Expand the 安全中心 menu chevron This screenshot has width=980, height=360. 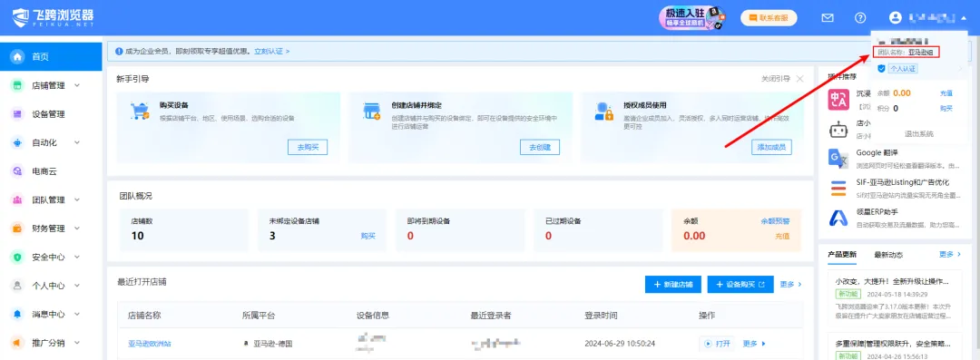77,257
